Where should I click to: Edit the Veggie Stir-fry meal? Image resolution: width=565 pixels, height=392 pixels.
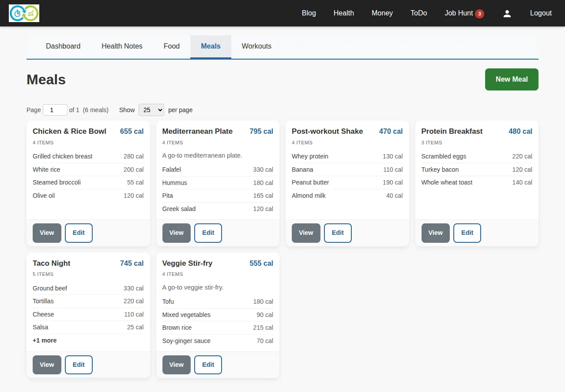[x=208, y=365]
